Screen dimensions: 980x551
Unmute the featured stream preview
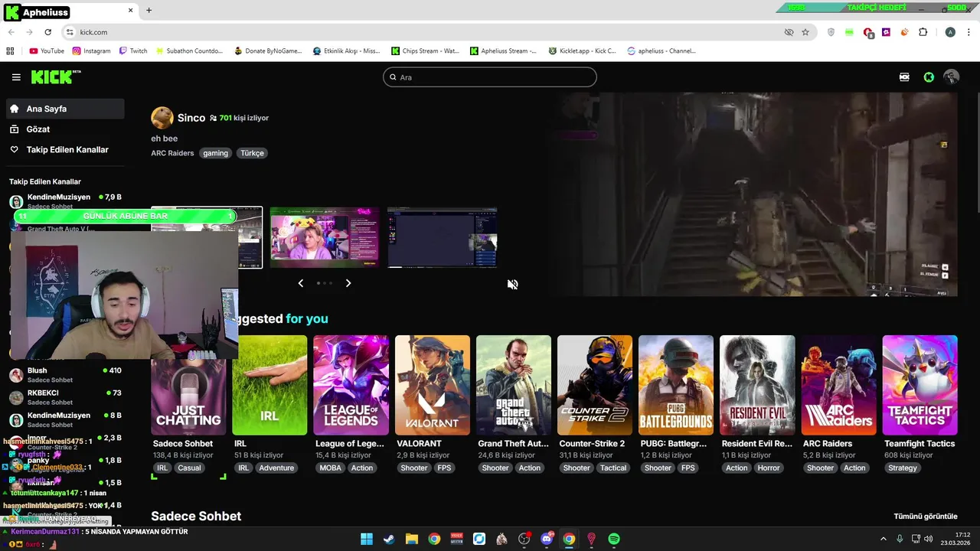tap(513, 285)
